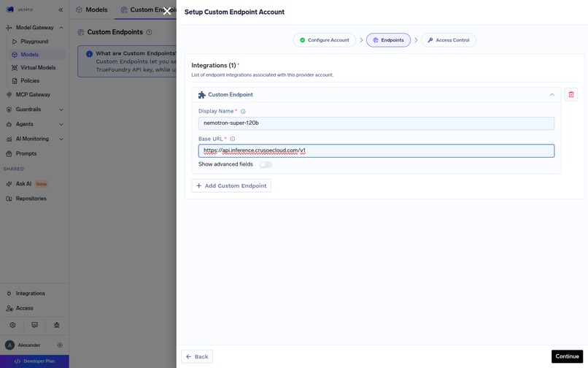Click info icon beside Base URL

point(233,139)
